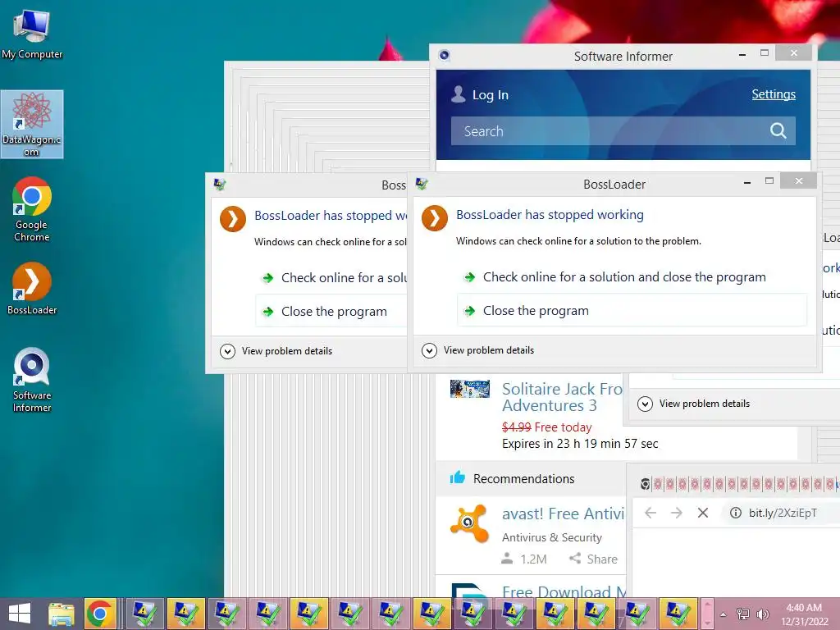Open the Google Chrome desktop shortcut
Image resolution: width=840 pixels, height=630 pixels.
click(32, 209)
